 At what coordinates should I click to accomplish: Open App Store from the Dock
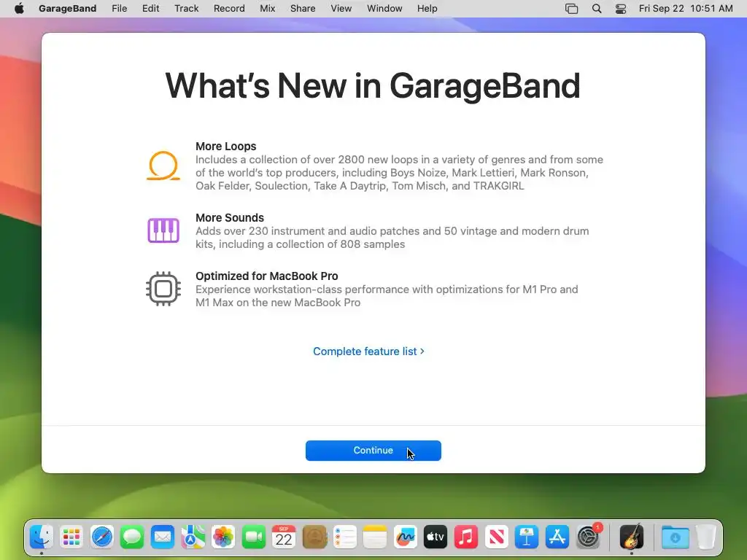pyautogui.click(x=557, y=537)
